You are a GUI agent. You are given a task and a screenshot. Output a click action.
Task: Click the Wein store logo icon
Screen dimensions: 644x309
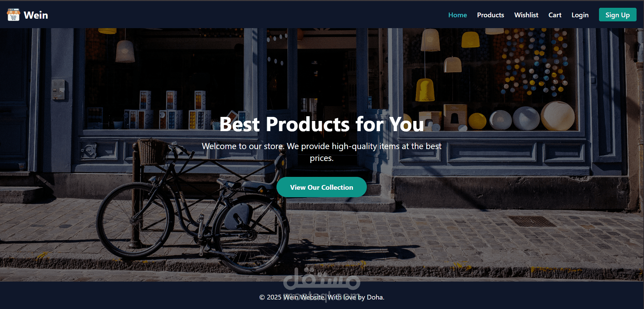(13, 15)
